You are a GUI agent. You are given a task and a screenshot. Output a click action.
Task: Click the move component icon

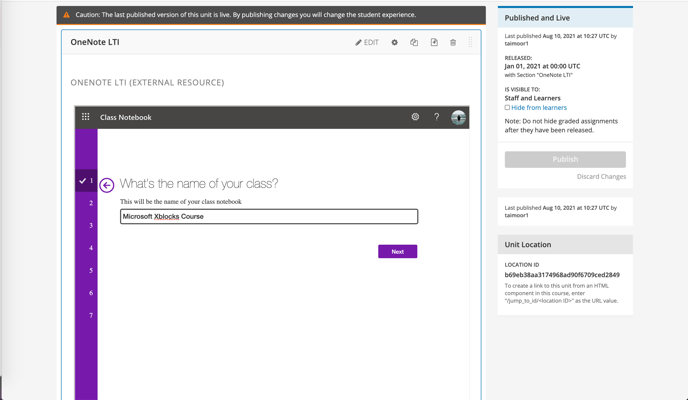point(434,43)
